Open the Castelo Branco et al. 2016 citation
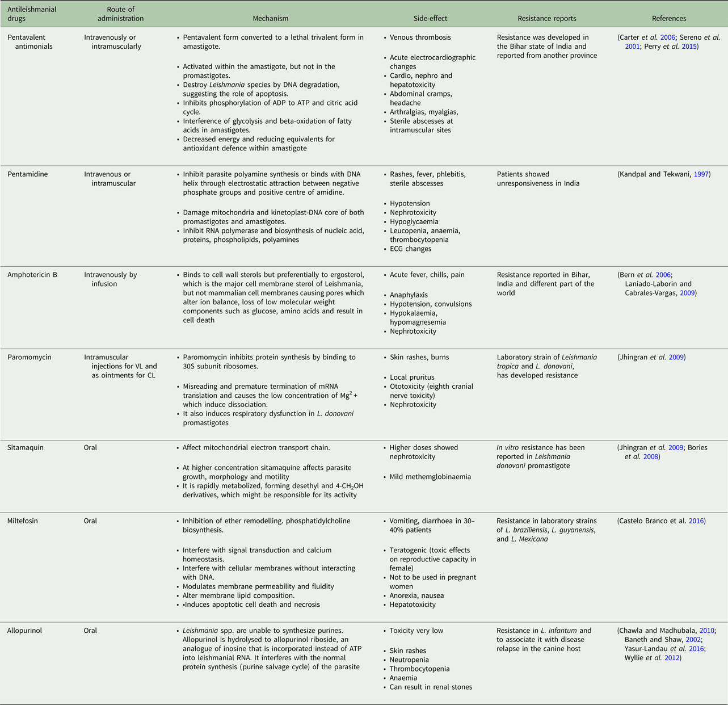Image resolution: width=728 pixels, height=705 pixels. point(696,521)
